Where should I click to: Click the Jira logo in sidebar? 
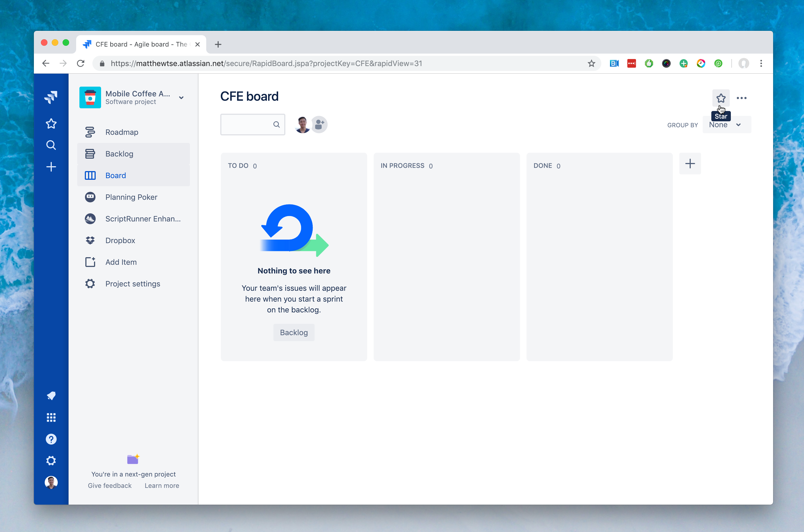51,97
